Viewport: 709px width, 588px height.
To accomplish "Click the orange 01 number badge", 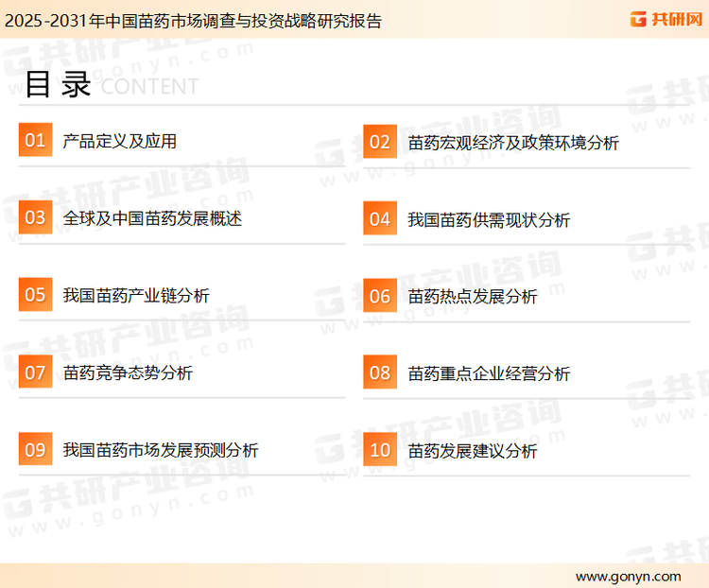I will (35, 141).
